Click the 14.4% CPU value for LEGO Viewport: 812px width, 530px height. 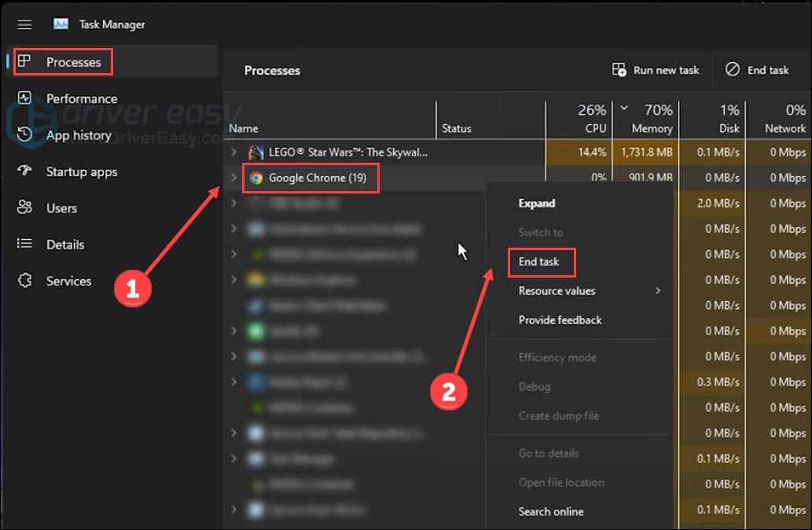click(x=592, y=153)
